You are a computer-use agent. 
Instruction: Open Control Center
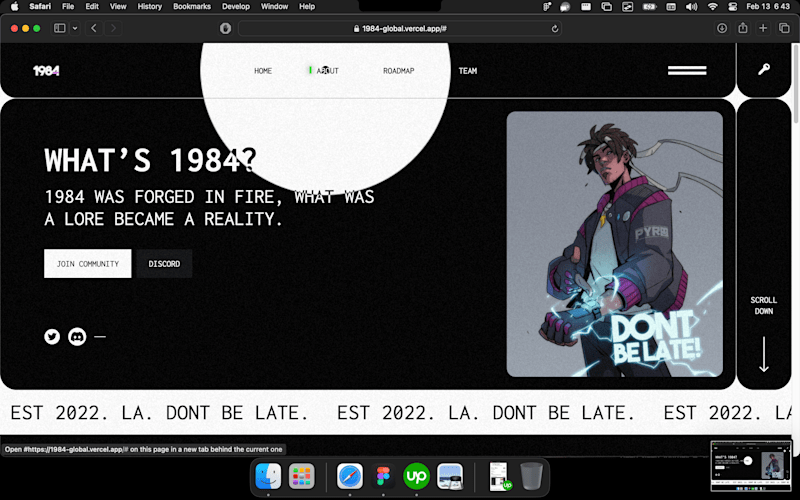(x=732, y=7)
